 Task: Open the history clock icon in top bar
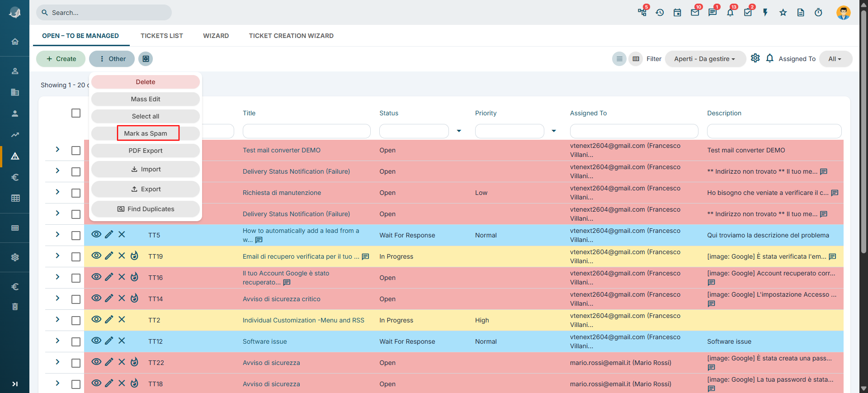[660, 13]
